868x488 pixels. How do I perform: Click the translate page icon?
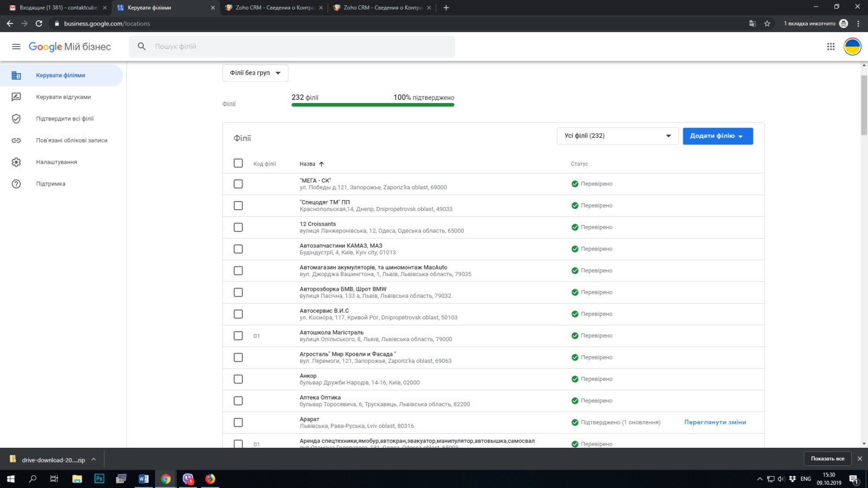(x=752, y=23)
